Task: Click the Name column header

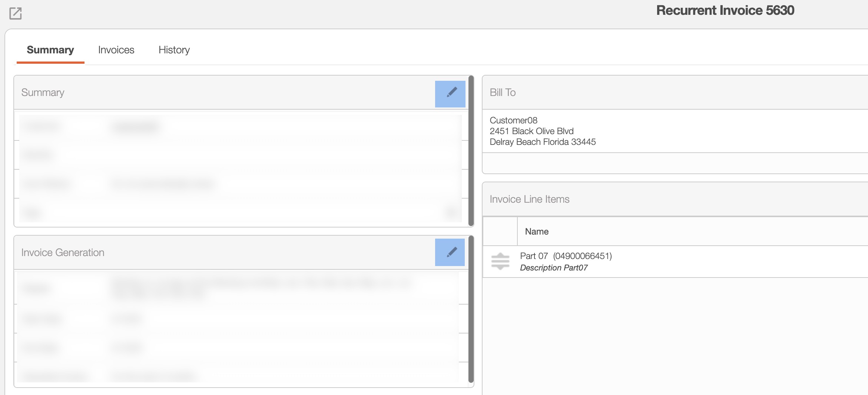Action: (x=536, y=232)
